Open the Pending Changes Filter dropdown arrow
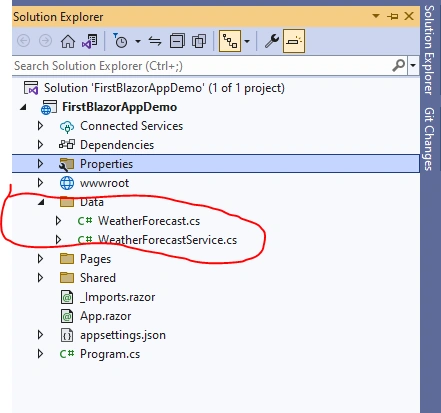441x413 pixels. click(138, 41)
